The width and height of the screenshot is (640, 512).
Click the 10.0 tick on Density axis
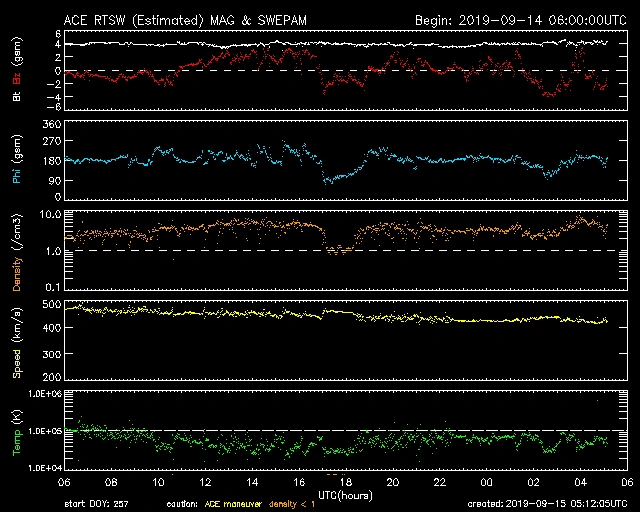[x=50, y=215]
